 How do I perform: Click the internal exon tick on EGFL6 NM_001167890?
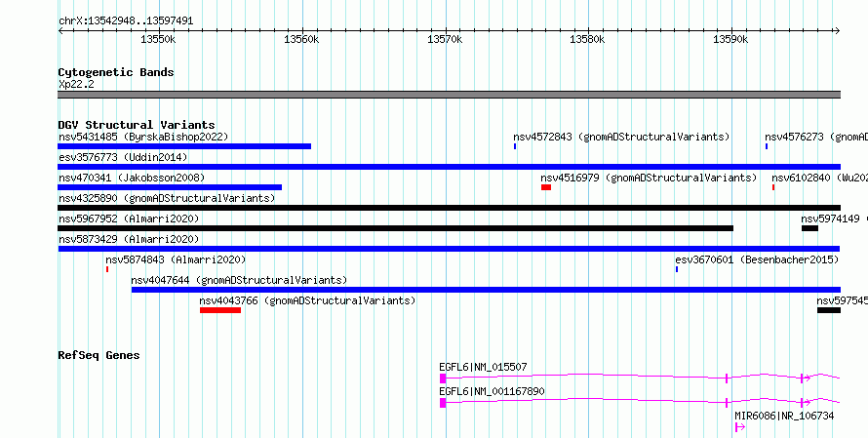pos(727,403)
